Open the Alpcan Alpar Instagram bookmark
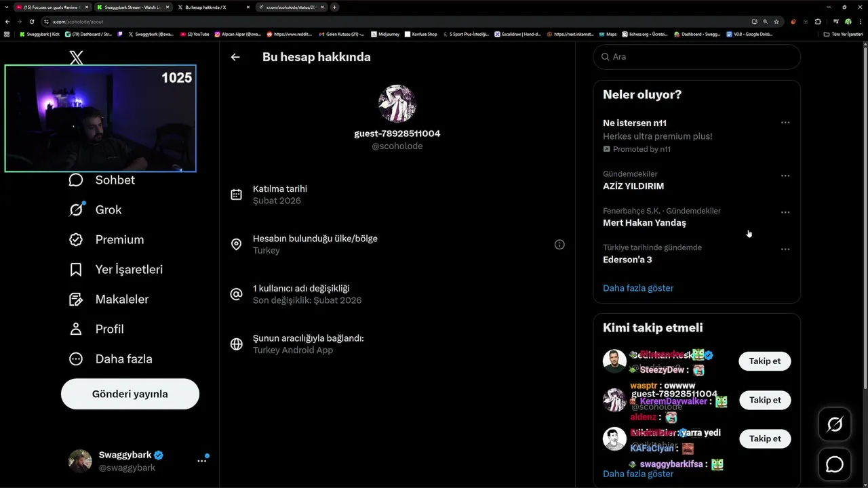 pos(237,34)
